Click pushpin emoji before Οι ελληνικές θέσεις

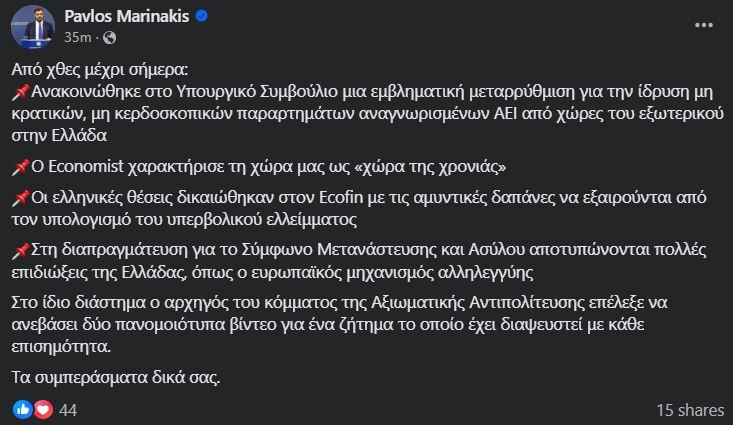(x=21, y=198)
